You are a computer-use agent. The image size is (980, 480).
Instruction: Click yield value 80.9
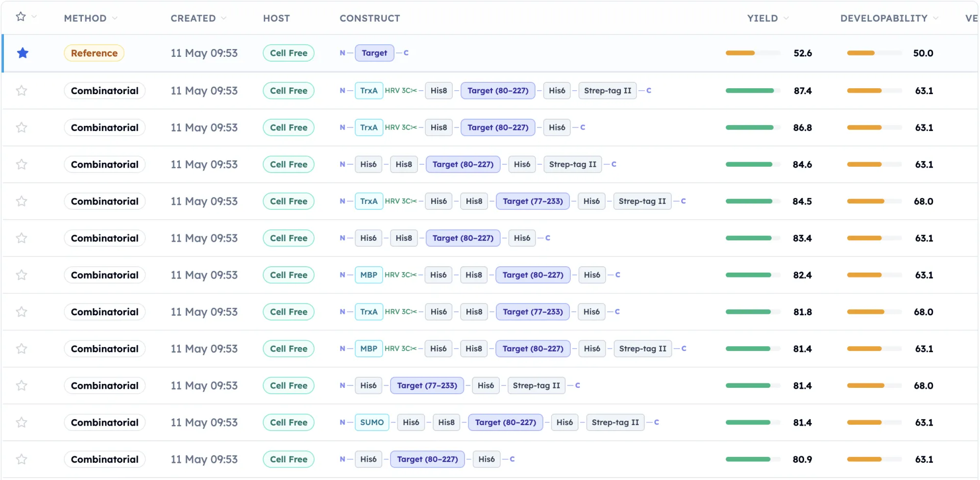[802, 459]
